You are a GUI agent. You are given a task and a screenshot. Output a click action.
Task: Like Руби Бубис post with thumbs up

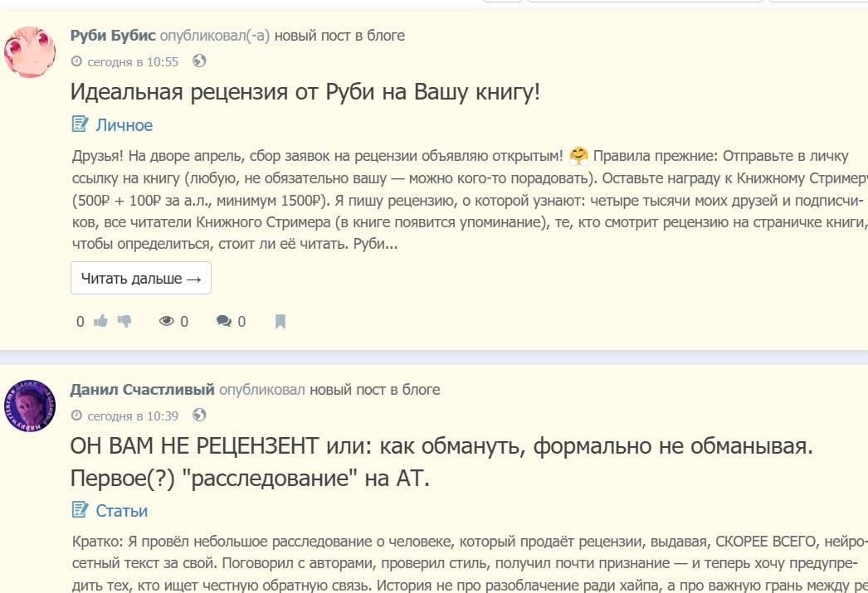pos(101,321)
